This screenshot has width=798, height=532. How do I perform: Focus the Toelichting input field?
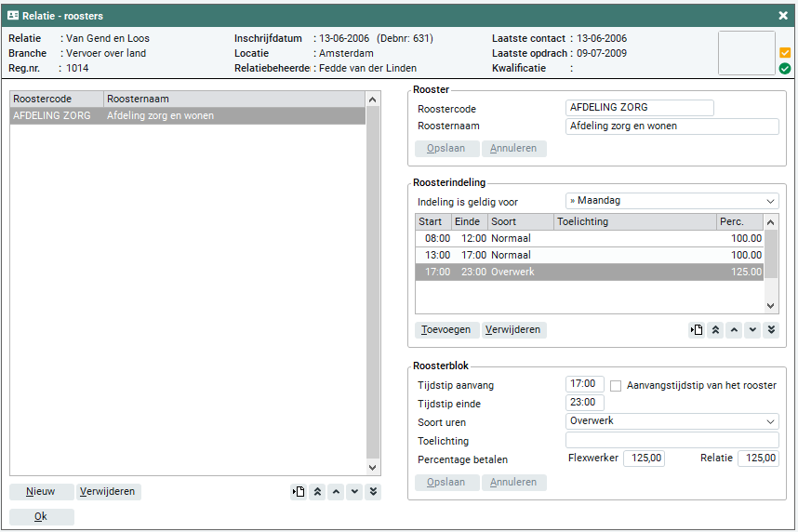point(672,440)
